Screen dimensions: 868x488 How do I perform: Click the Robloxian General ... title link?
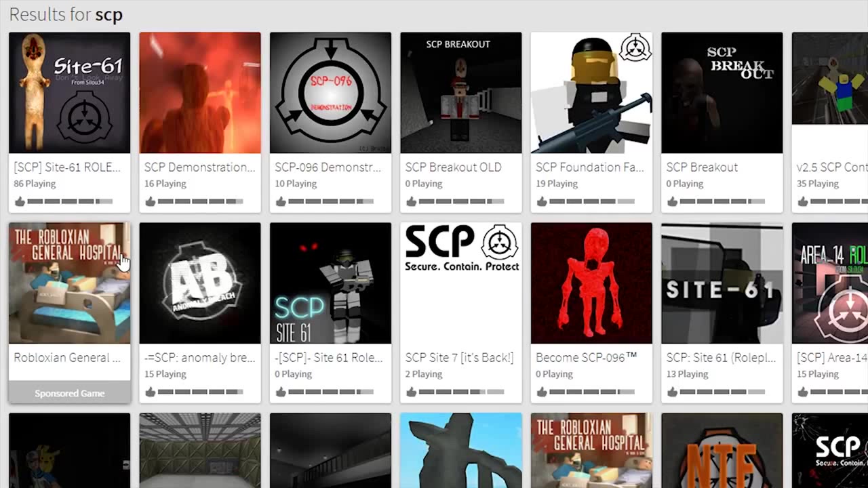coord(67,358)
